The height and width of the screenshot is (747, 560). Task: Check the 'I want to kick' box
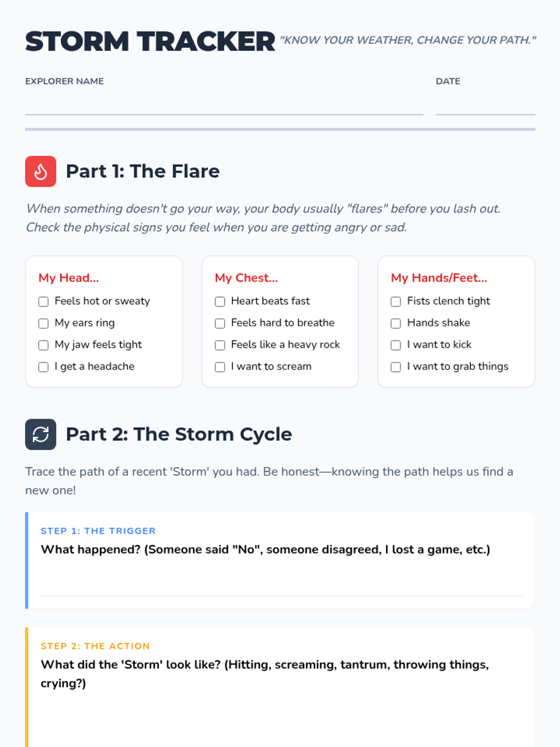(x=396, y=345)
